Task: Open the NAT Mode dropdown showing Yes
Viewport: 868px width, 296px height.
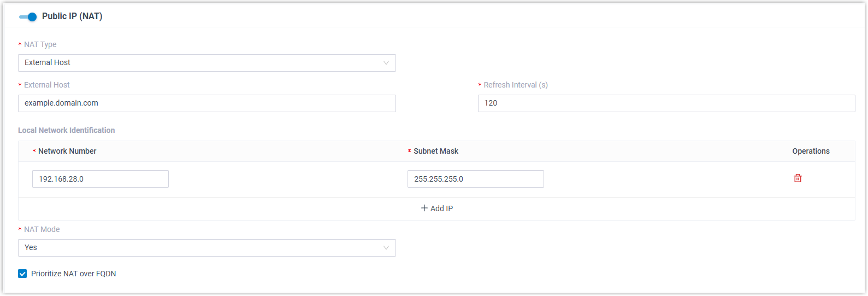Action: click(206, 248)
